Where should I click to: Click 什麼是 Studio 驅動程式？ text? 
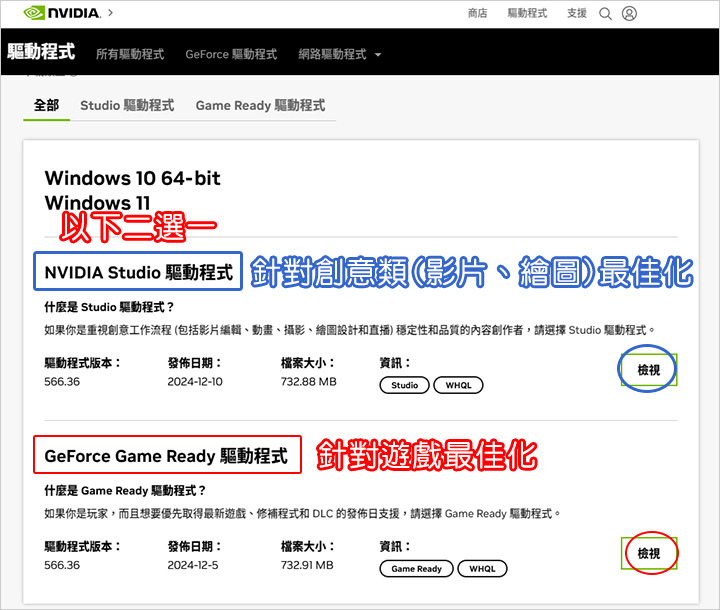click(109, 307)
